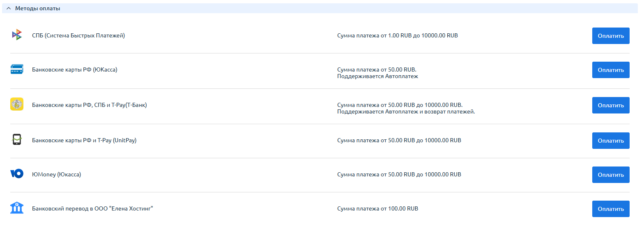644x229 pixels.
Task: Click the Методы оплаты header title
Action: coord(37,9)
